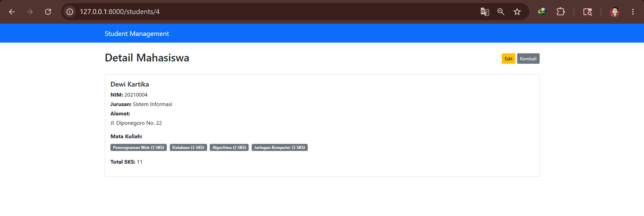Click Algoritma (2 SKS) badge

pos(229,148)
